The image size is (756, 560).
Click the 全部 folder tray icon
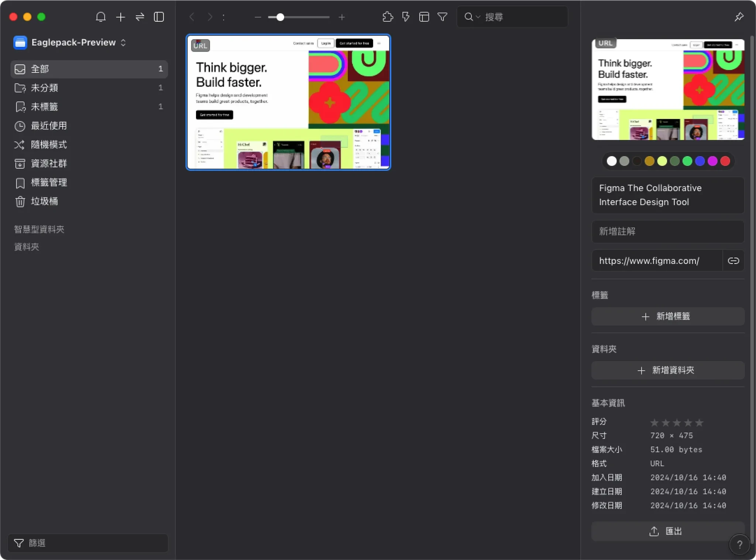click(20, 69)
